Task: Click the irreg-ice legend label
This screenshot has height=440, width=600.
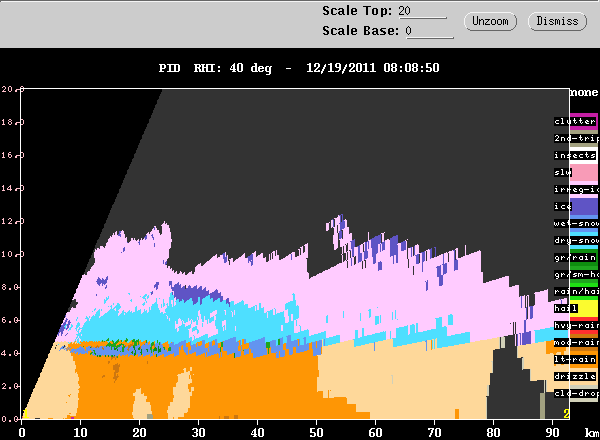Action: pyautogui.click(x=576, y=189)
